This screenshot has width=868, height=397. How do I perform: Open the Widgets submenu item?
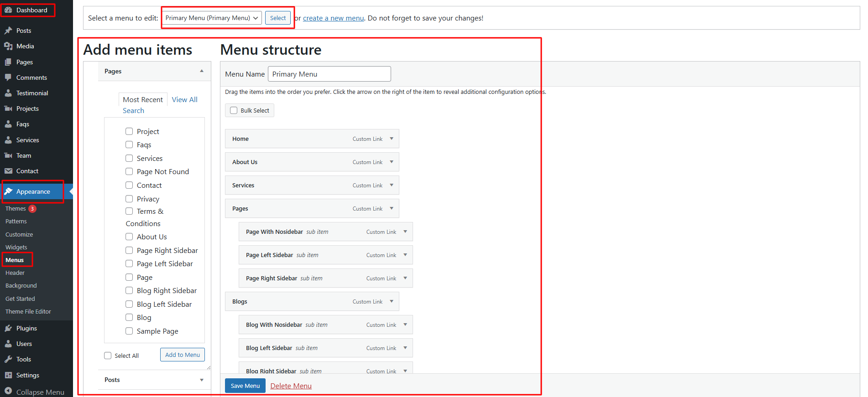[16, 247]
